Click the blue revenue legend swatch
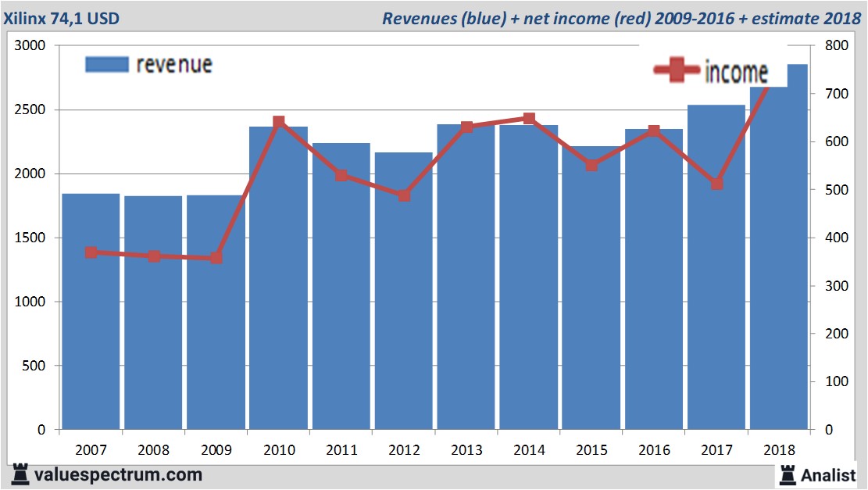The height and width of the screenshot is (490, 868). [x=107, y=64]
